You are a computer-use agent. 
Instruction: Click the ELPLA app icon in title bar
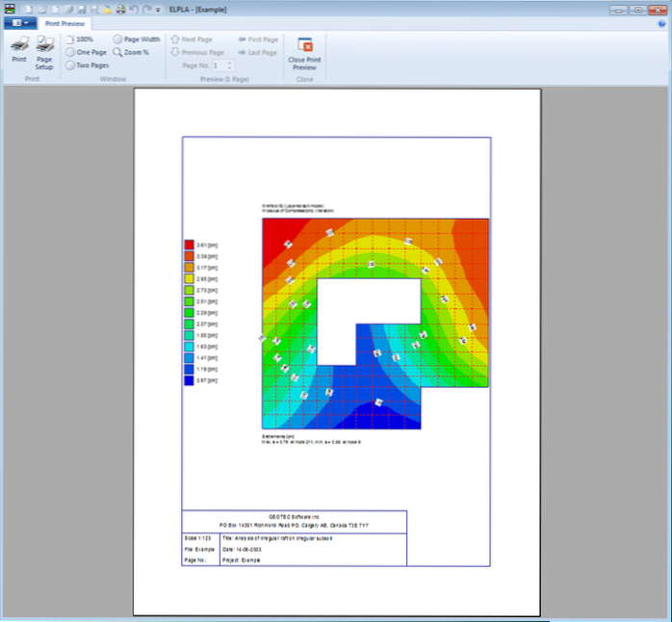click(x=10, y=9)
